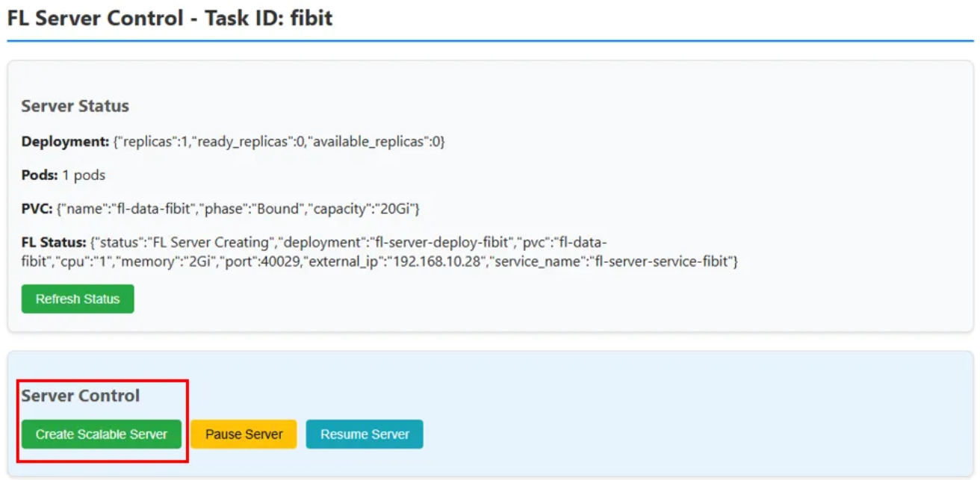The width and height of the screenshot is (980, 480).
Task: Hit the Resume Server button
Action: 365,434
